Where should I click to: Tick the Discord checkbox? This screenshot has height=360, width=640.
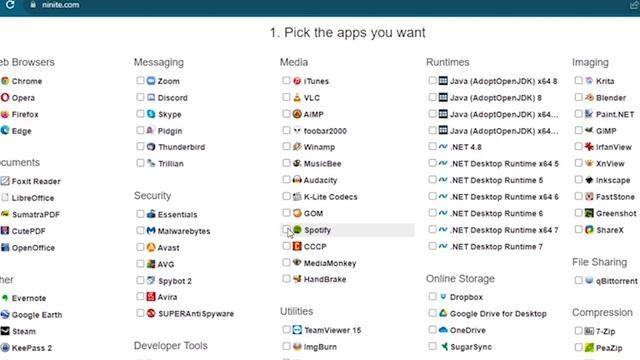(x=140, y=97)
